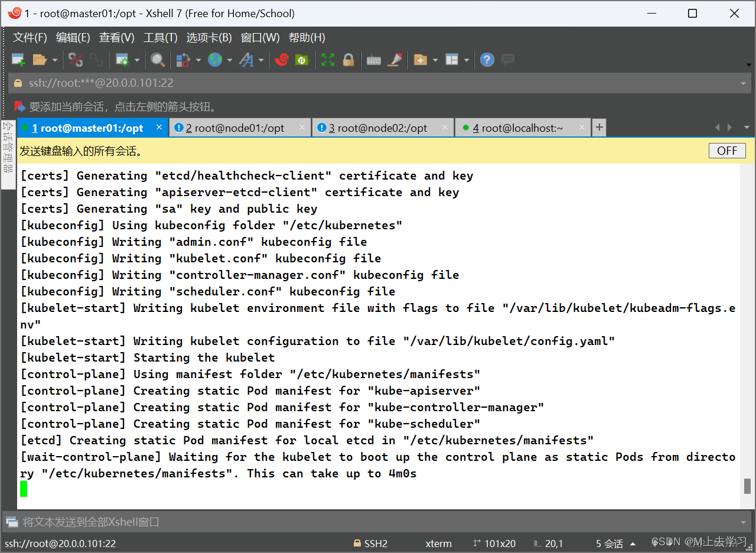Image resolution: width=756 pixels, height=553 pixels.
Task: Click the folder-plus toolbar icon
Action: pyautogui.click(x=421, y=60)
